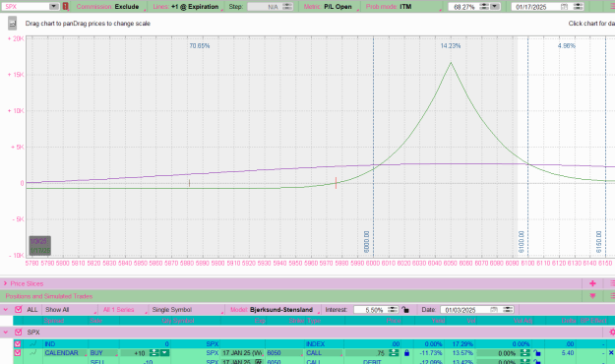615x364 pixels.
Task: Click the Yield column header
Action: click(438, 321)
